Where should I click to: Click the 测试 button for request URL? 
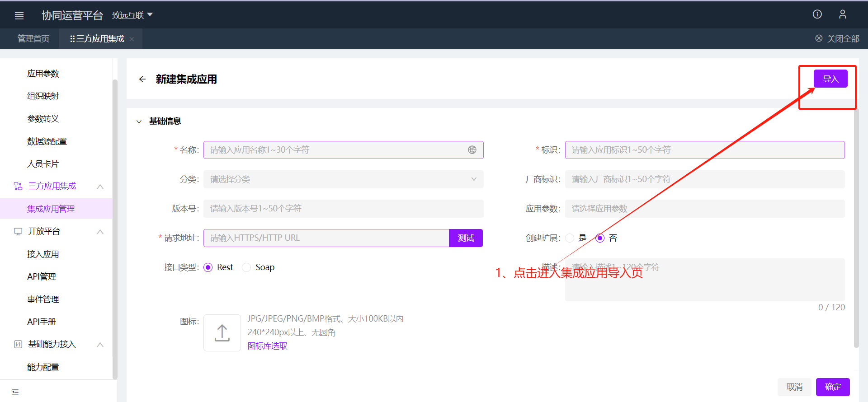pos(466,238)
